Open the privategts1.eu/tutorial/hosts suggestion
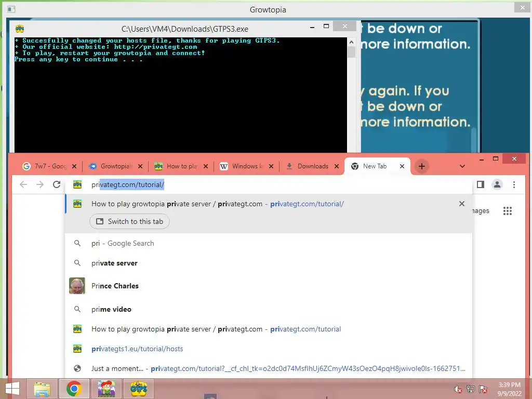The height and width of the screenshot is (399, 532). tap(269, 349)
